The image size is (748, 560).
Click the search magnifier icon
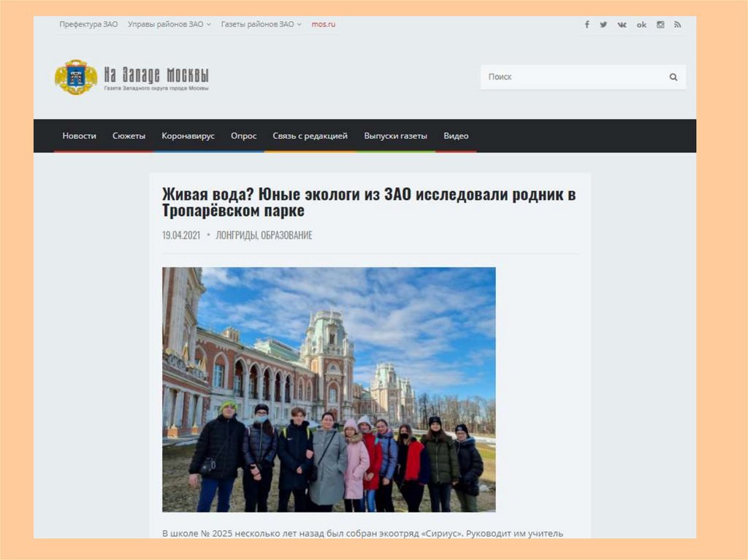tap(673, 77)
